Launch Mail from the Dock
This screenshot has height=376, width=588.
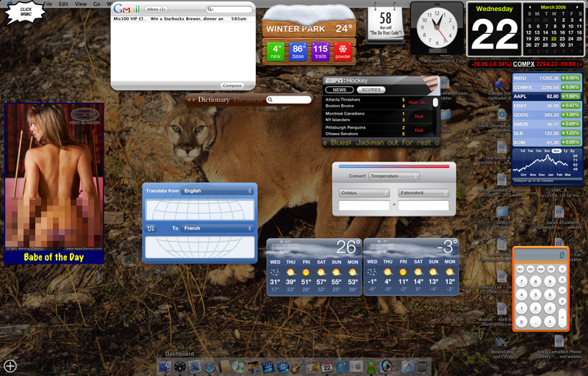[195, 366]
